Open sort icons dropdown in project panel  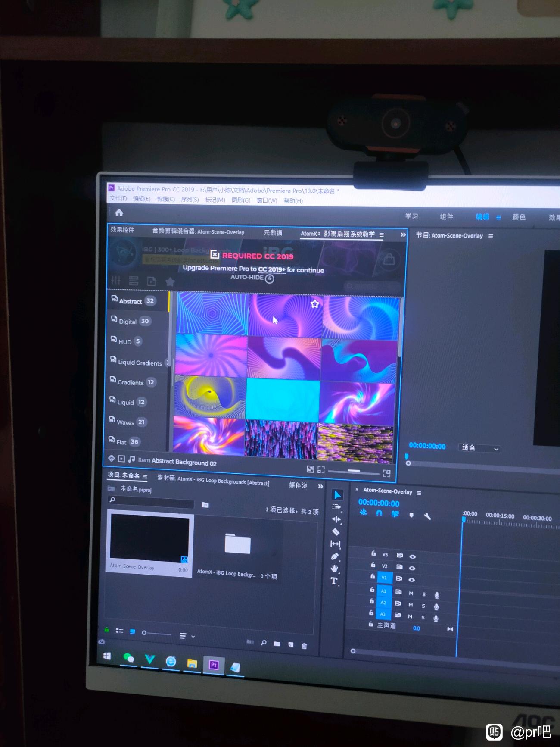pyautogui.click(x=187, y=636)
